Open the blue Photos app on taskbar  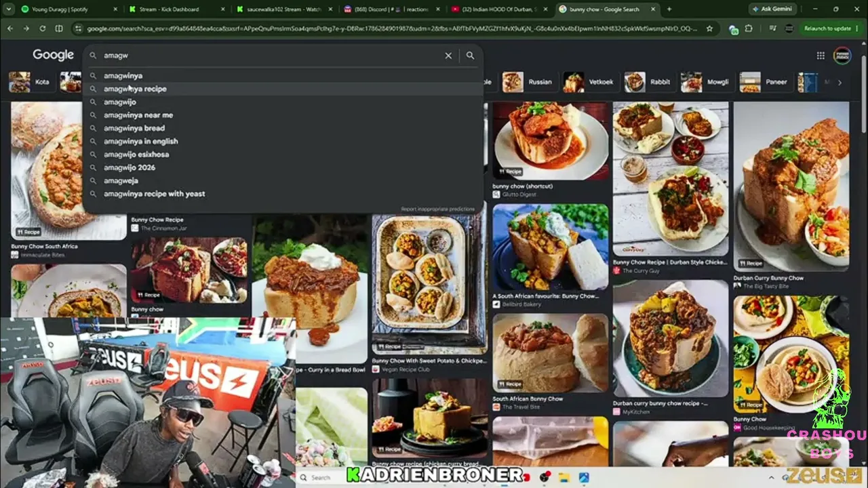583,478
